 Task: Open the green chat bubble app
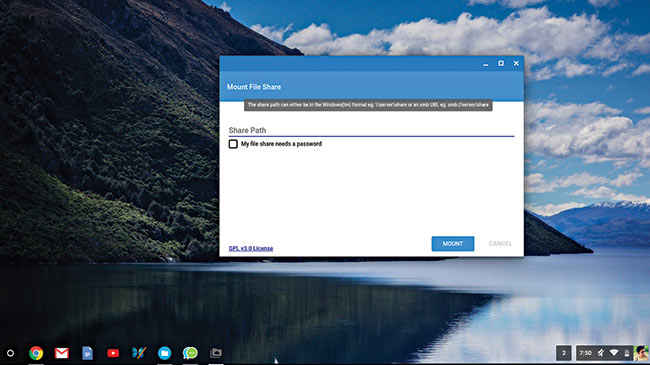point(190,353)
